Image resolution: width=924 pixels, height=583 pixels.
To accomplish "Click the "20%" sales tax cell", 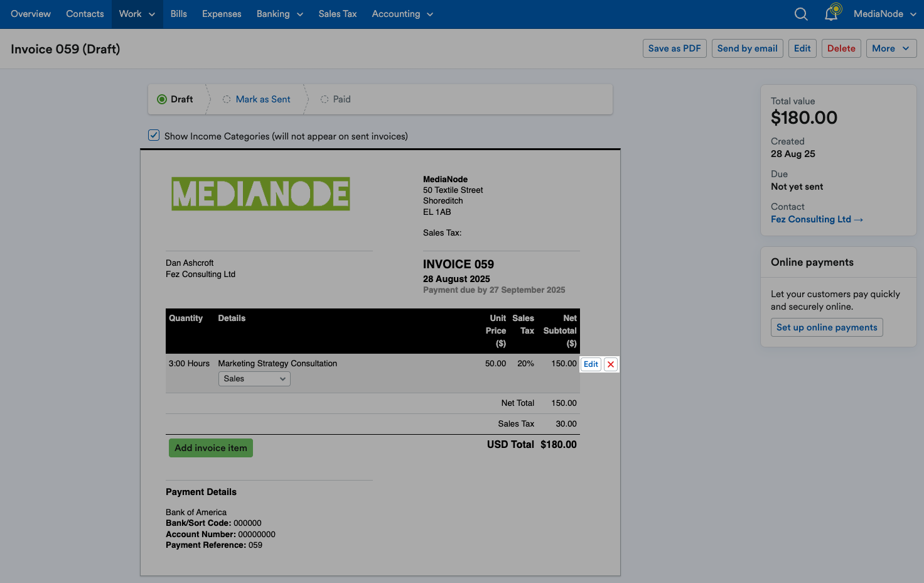I will coord(525,363).
